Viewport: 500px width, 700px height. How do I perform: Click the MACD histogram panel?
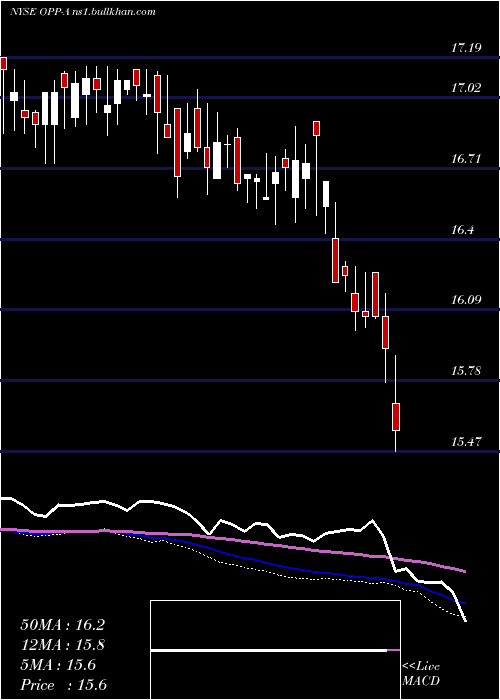tap(275, 650)
